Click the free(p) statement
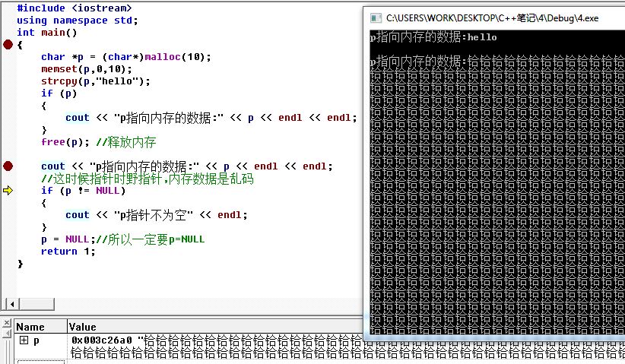This screenshot has width=625, height=364. click(x=65, y=142)
